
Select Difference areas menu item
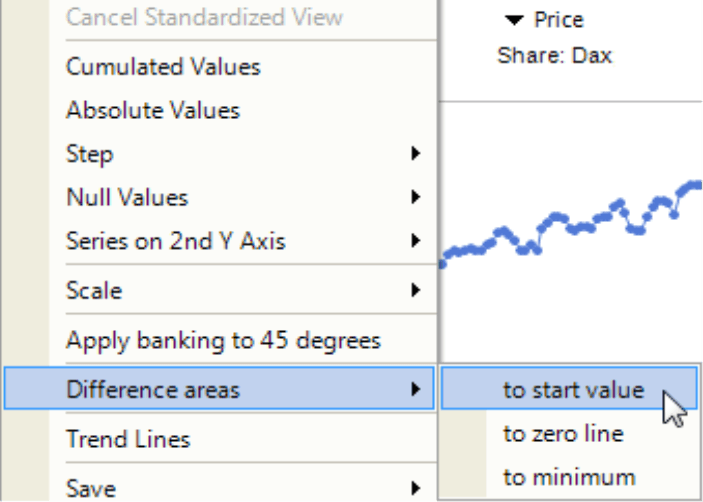click(x=220, y=389)
